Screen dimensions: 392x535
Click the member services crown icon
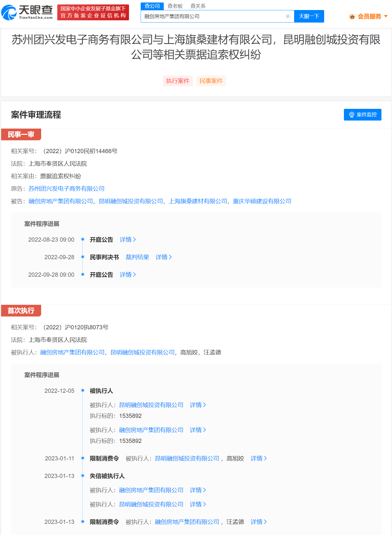click(352, 17)
